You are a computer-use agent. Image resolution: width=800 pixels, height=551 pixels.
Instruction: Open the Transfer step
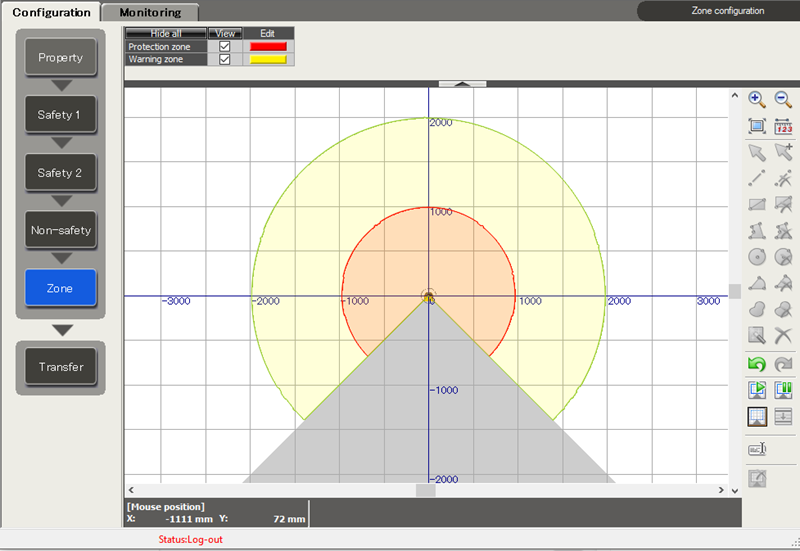pyautogui.click(x=61, y=366)
